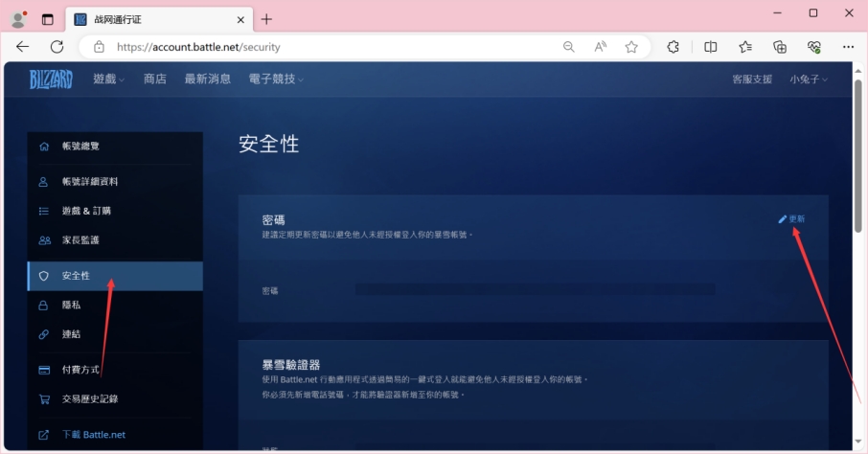
Task: Click the 安全性 page heading
Action: (269, 145)
